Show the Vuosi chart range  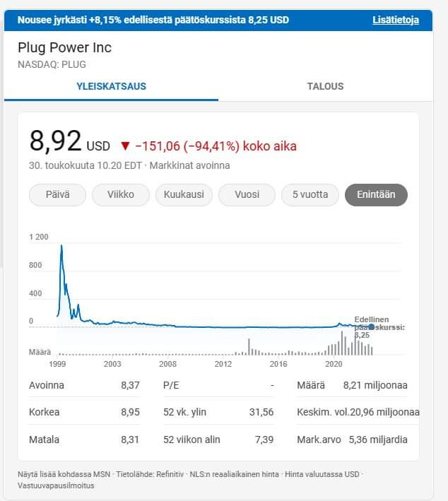coord(247,194)
